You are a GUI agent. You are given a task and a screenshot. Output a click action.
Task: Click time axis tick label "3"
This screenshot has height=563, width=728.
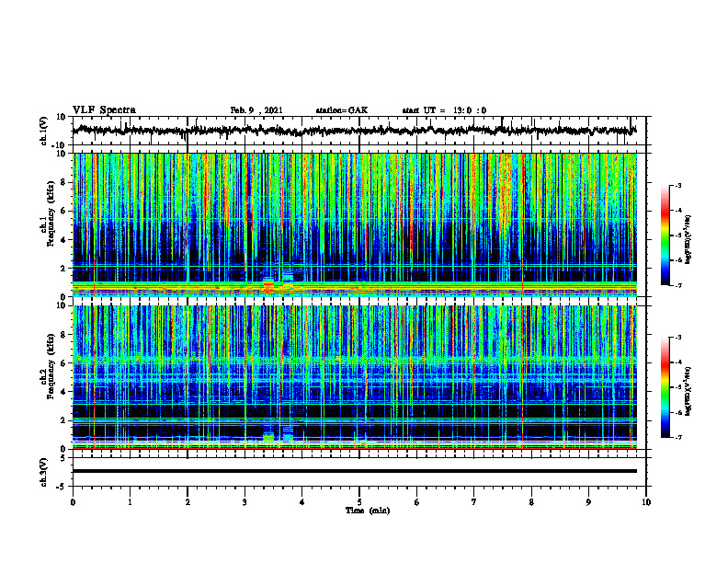click(x=245, y=502)
